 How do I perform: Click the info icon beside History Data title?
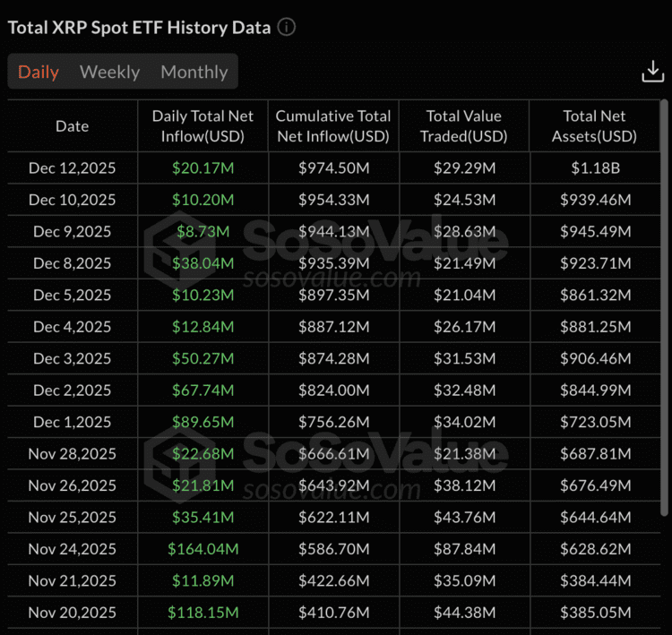pyautogui.click(x=287, y=28)
